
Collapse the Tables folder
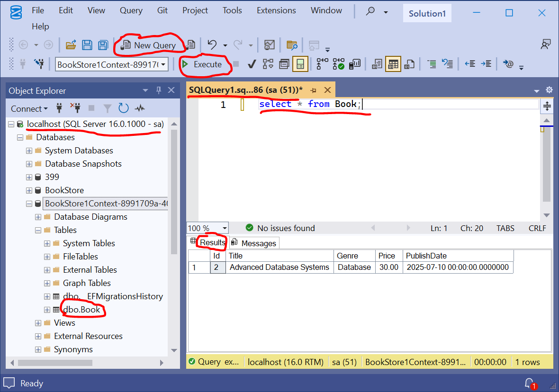(38, 230)
